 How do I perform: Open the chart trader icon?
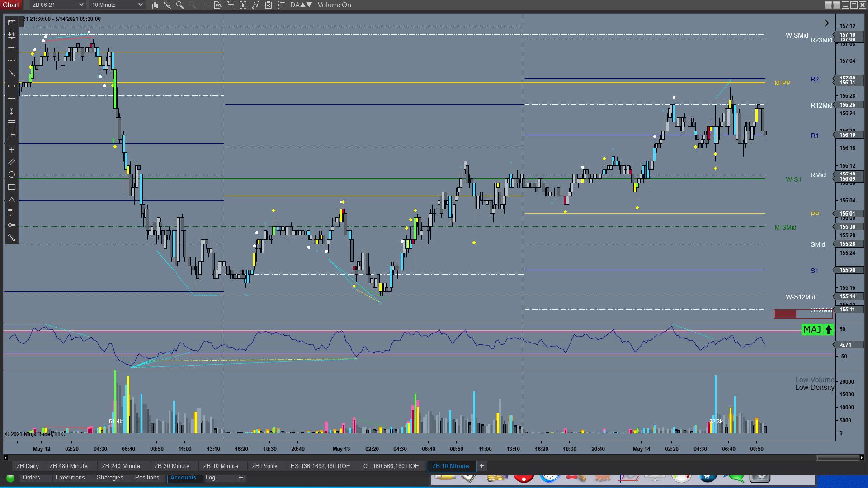[x=231, y=5]
